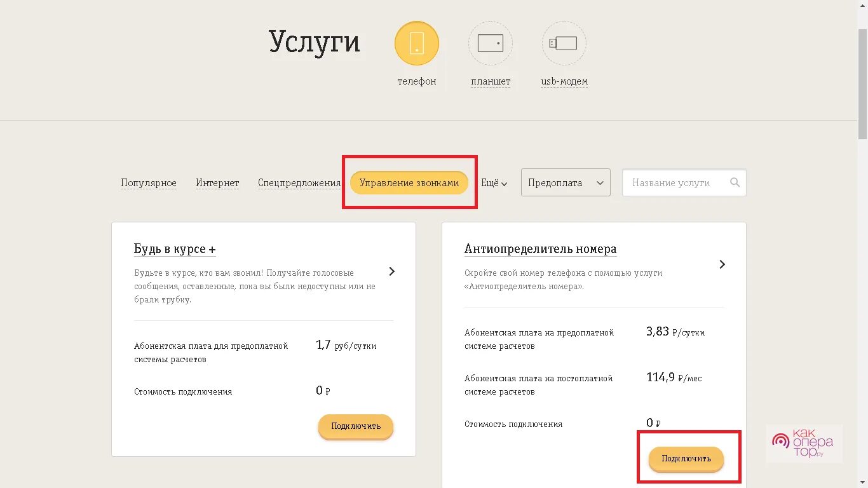The width and height of the screenshot is (868, 488).
Task: Open Антиопределитель номера arrow
Action: (x=722, y=264)
